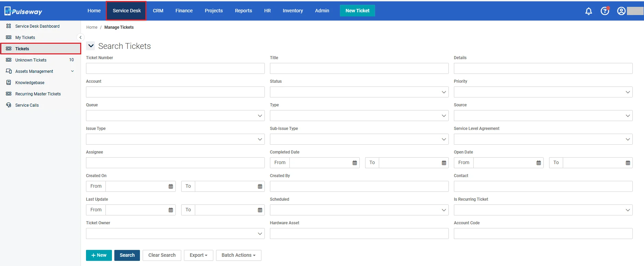Click the Clear Search button
The height and width of the screenshot is (266, 644).
[x=162, y=255]
